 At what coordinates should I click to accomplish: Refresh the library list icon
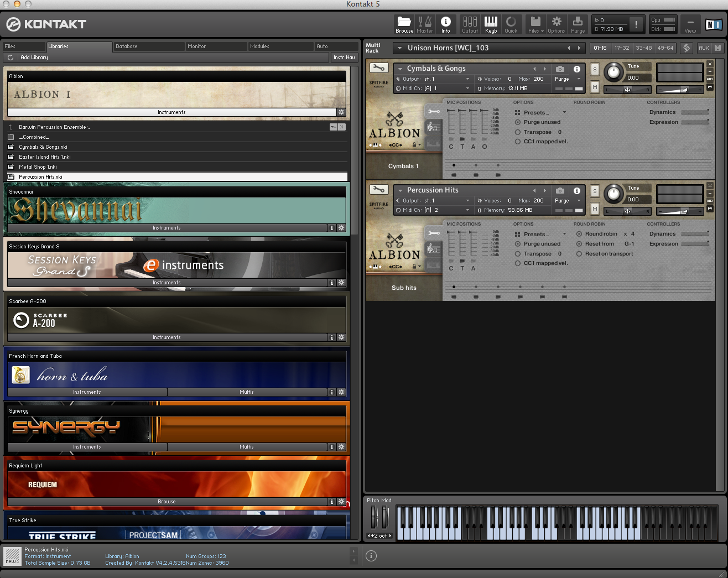[11, 58]
